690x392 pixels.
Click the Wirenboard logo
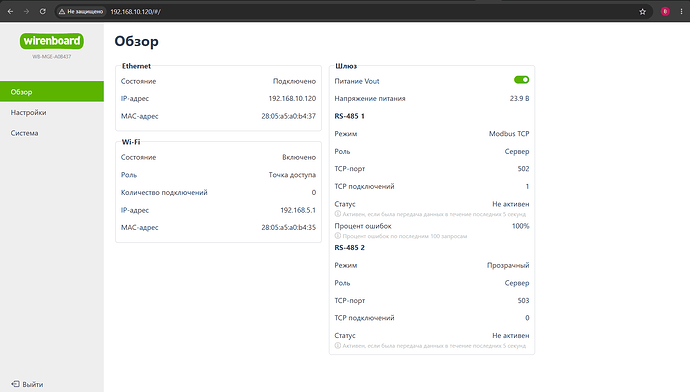[52, 41]
